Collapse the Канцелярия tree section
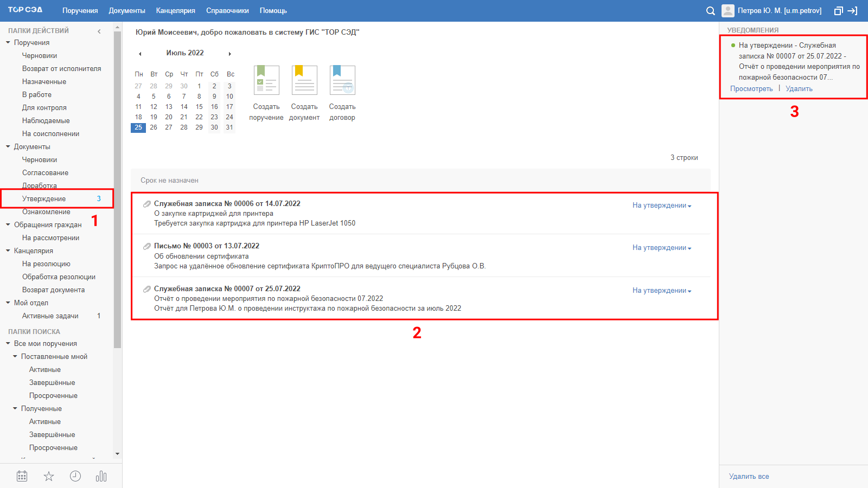868x488 pixels. [8, 251]
